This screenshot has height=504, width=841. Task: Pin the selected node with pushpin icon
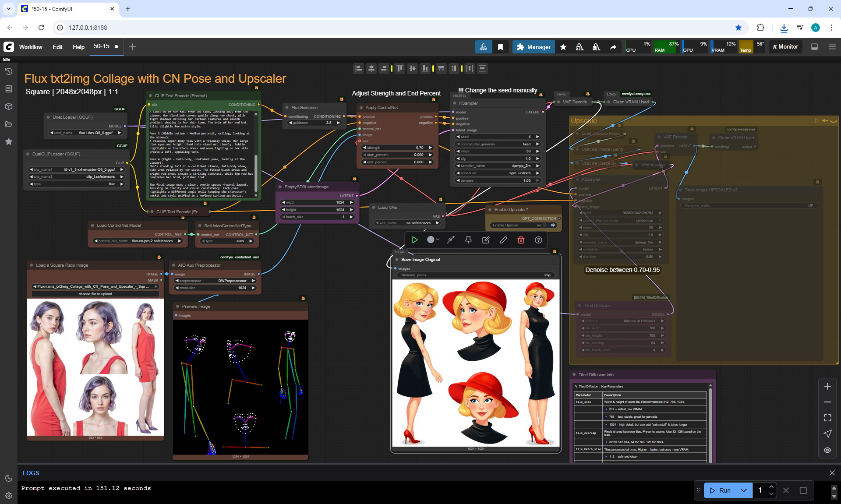click(468, 240)
